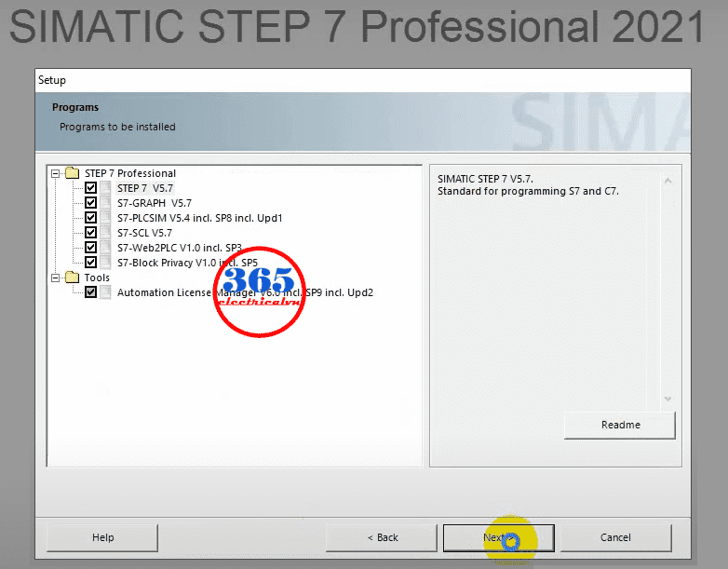
Task: Click status icon beside STEP 7 V5.7
Action: click(x=106, y=188)
